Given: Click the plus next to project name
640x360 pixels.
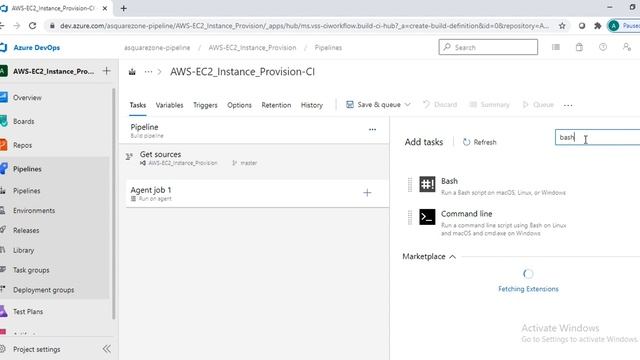Looking at the screenshot, I should coord(106,71).
